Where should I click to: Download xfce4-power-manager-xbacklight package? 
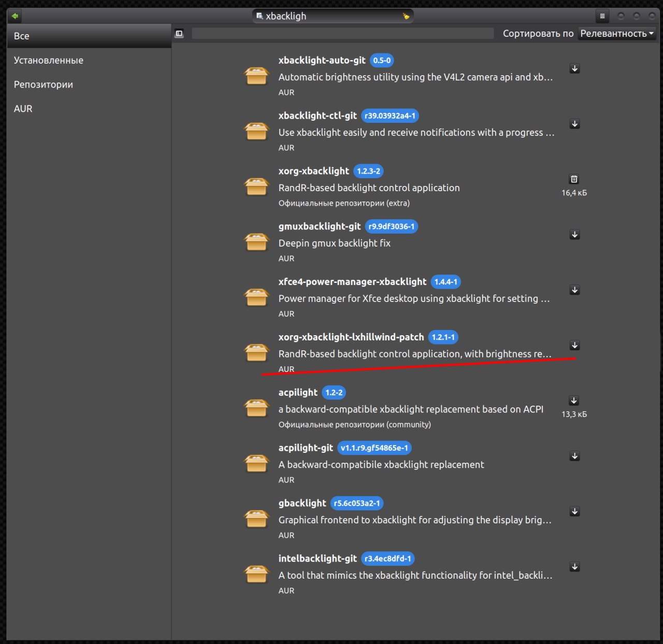point(574,290)
